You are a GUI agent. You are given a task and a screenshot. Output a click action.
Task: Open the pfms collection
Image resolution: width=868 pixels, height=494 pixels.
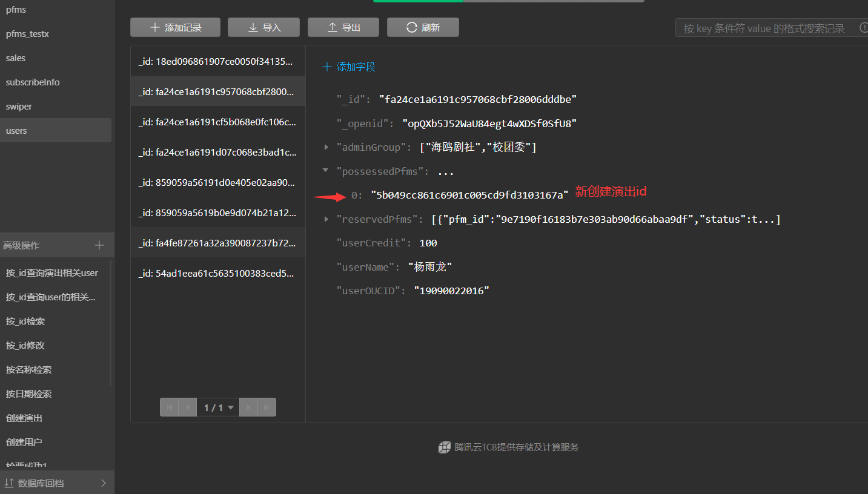tap(56, 10)
